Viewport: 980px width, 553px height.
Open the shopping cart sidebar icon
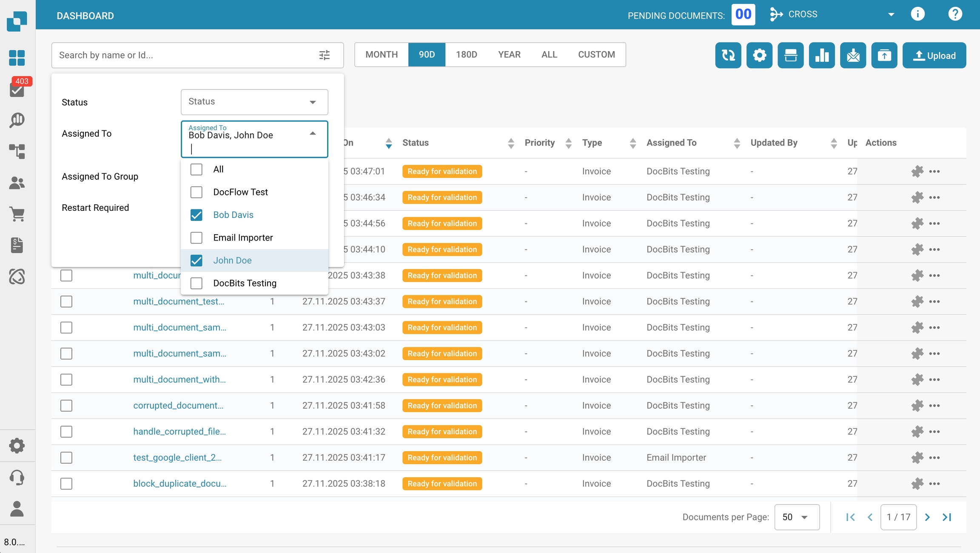pos(17,214)
